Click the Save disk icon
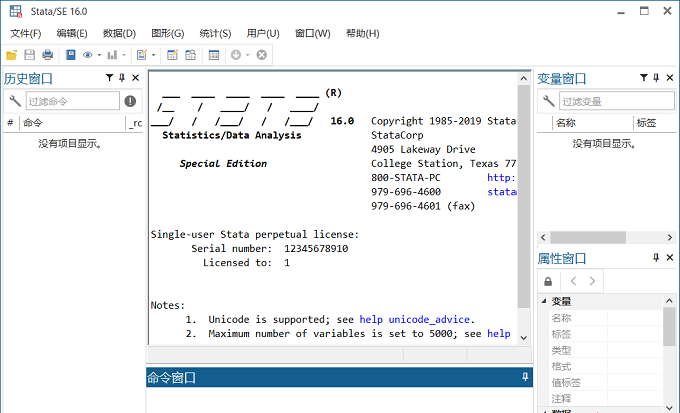Viewport: 680px width, 413px height. (29, 55)
